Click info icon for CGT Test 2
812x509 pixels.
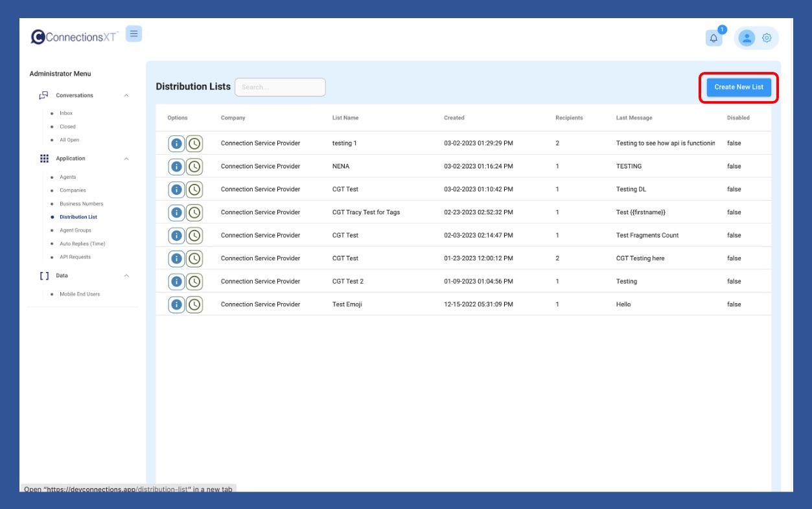click(176, 282)
